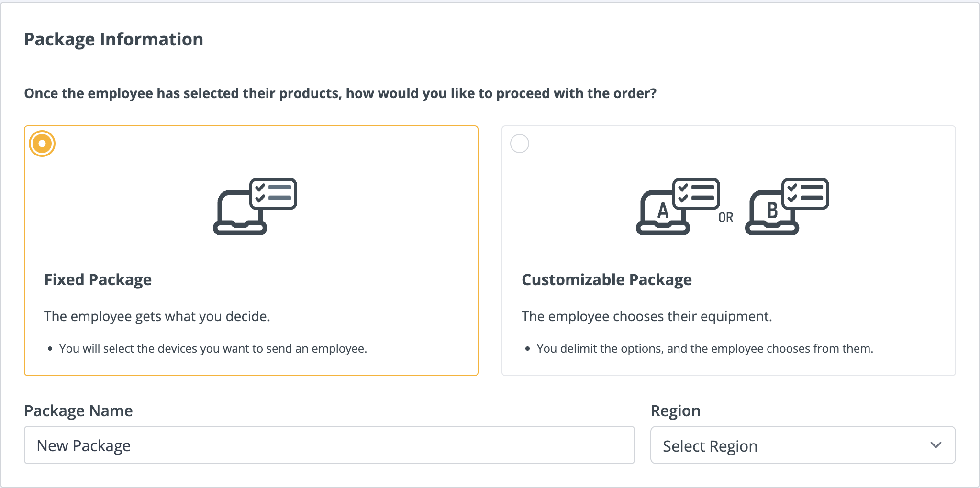
Task: Click the laptop A option icon
Action: [677, 207]
